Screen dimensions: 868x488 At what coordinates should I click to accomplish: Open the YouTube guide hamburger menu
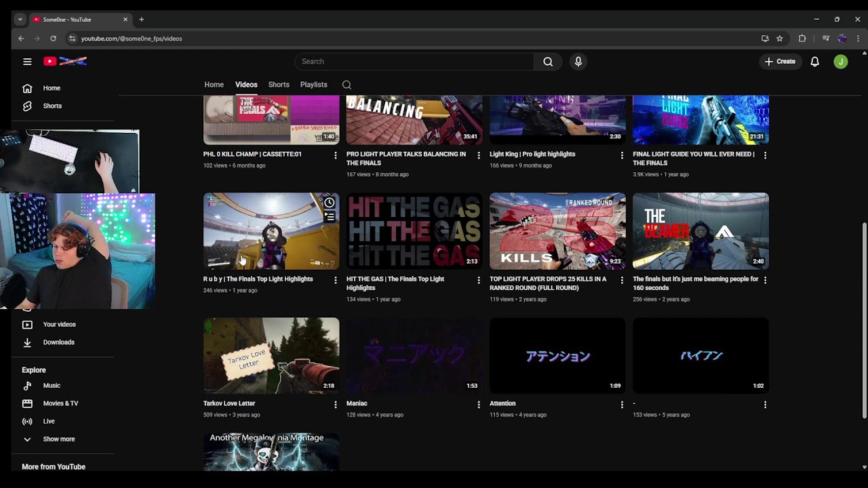27,62
